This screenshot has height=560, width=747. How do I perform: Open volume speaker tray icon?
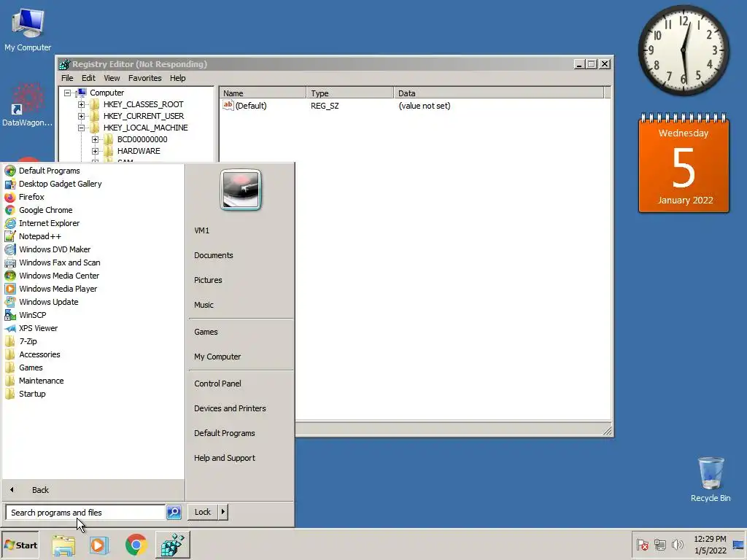[x=677, y=545]
